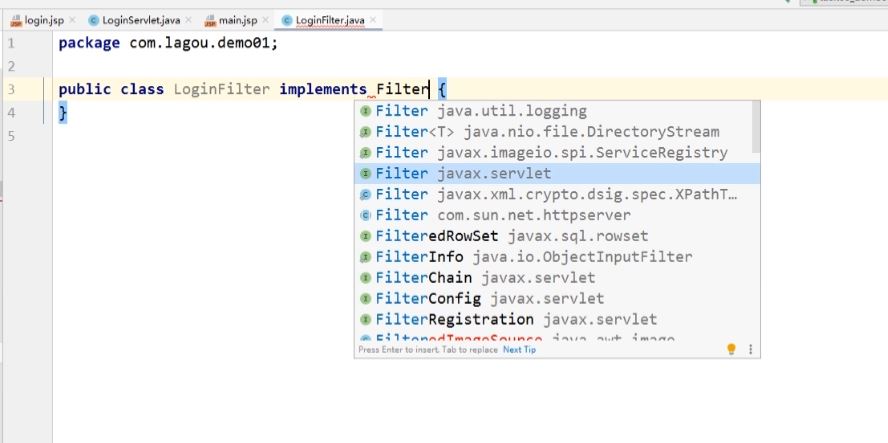
Task: Choose Filter com.sun.net.httpserver suggestion
Action: (x=557, y=215)
